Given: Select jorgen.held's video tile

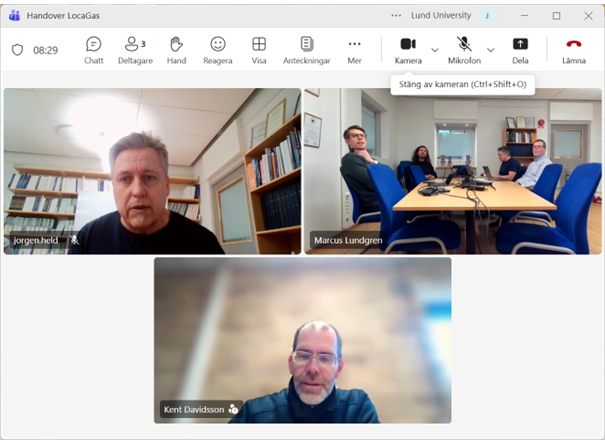Looking at the screenshot, I should [x=152, y=171].
